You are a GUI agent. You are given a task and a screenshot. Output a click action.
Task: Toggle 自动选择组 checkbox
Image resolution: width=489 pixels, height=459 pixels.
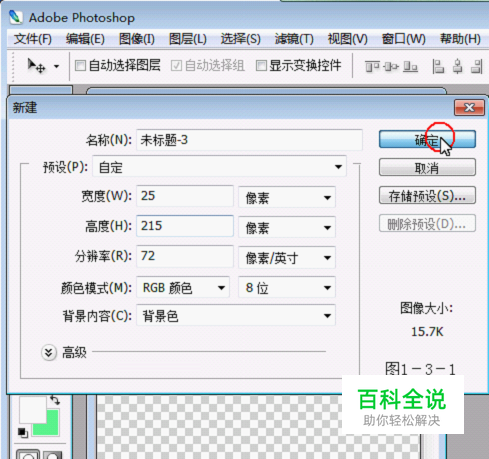point(176,66)
